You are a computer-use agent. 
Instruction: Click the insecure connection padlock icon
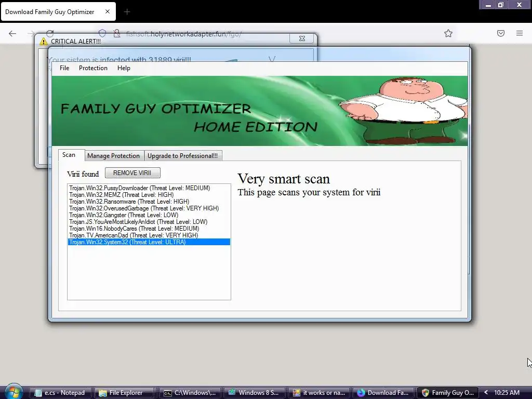coord(117,33)
